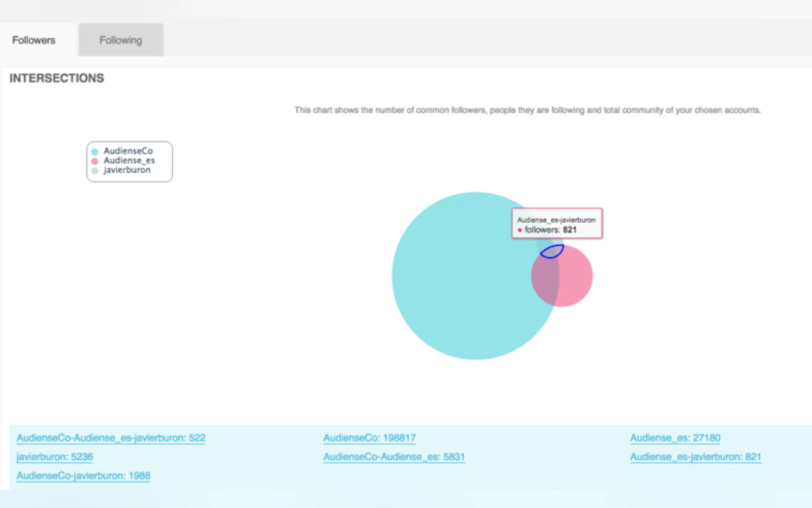The width and height of the screenshot is (812, 508).
Task: Click the Audiense_es pink legend dot
Action: (95, 161)
